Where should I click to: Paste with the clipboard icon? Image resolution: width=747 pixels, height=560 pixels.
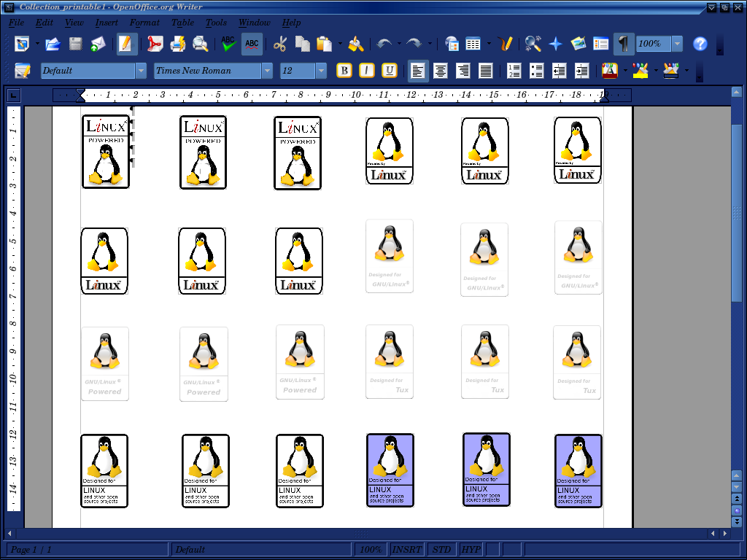(325, 44)
